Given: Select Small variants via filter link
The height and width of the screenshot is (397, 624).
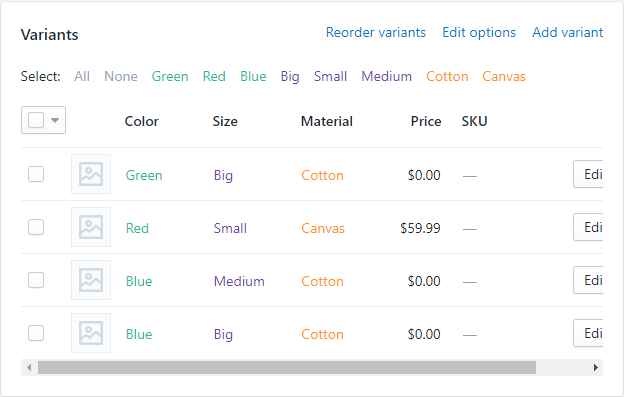Looking at the screenshot, I should 330,76.
